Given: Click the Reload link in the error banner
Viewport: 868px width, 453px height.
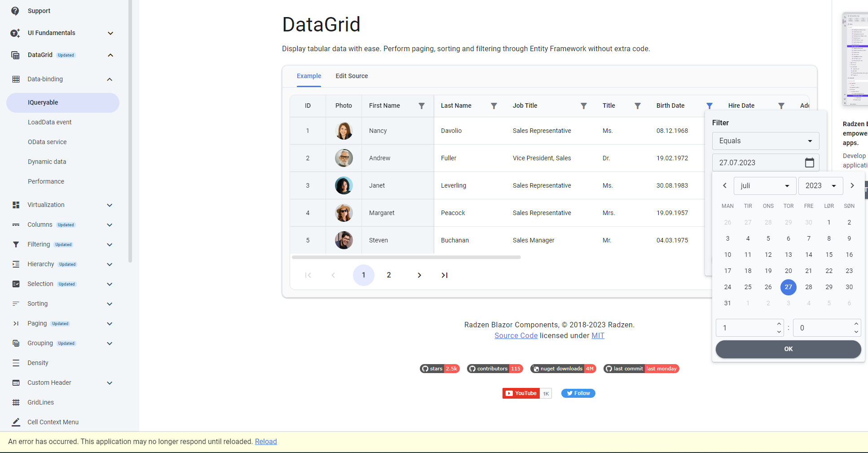Looking at the screenshot, I should pyautogui.click(x=266, y=441).
